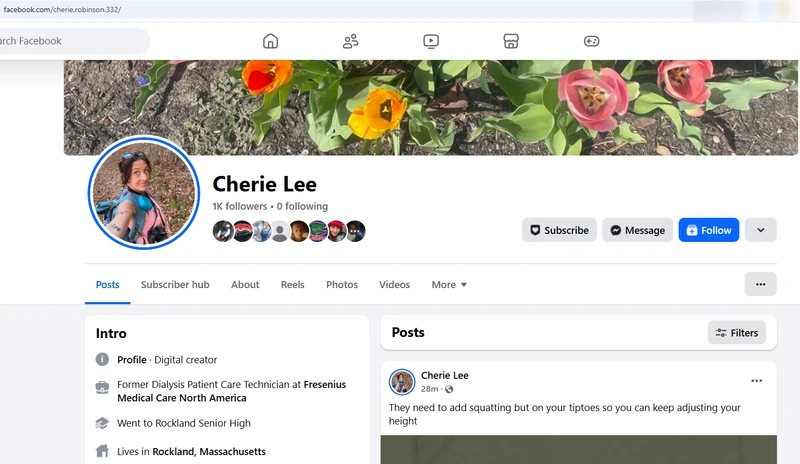Open the Video/Watch icon
The width and height of the screenshot is (800, 464).
click(431, 41)
